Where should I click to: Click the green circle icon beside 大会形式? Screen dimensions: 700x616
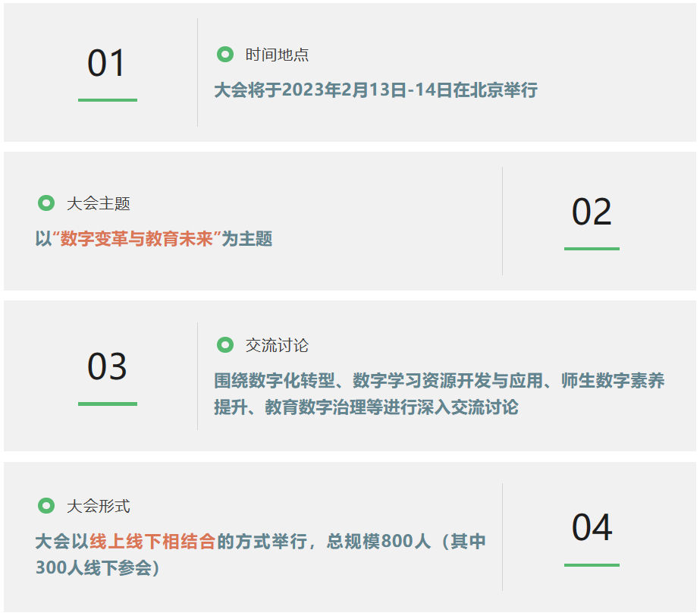[x=46, y=506]
